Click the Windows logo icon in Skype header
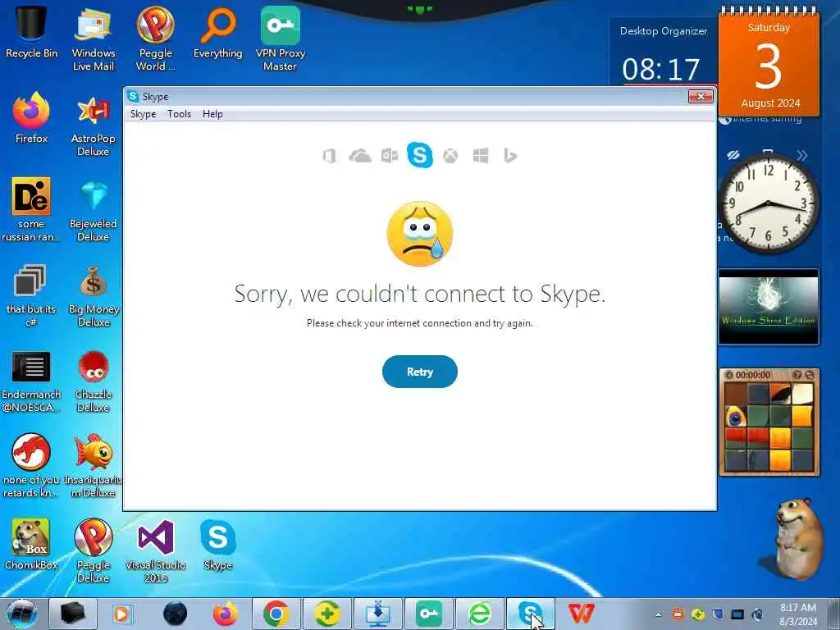The height and width of the screenshot is (630, 840). click(481, 156)
